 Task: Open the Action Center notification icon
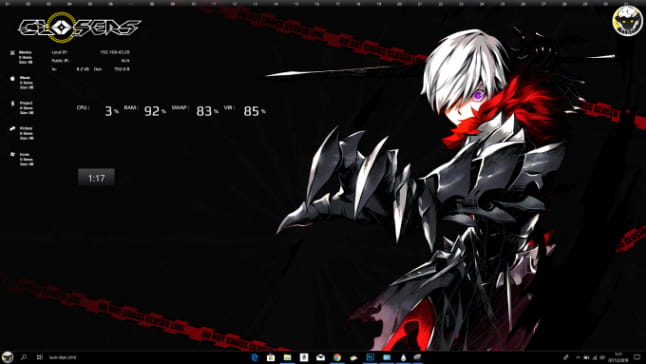(637, 357)
